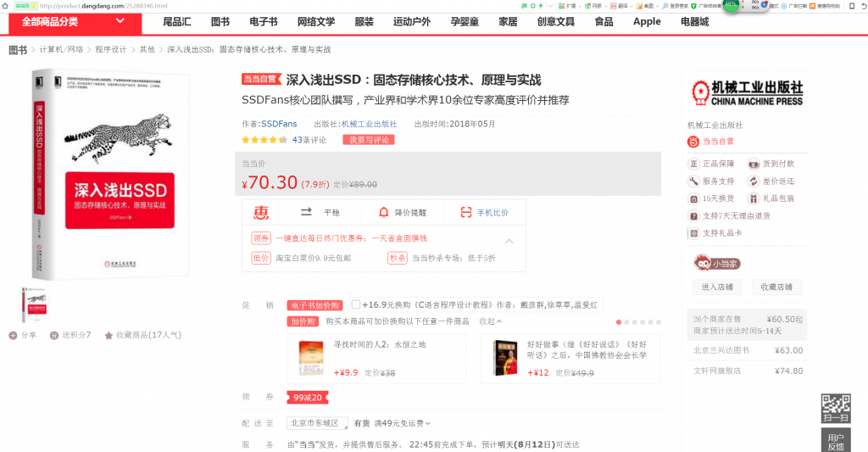This screenshot has width=868, height=452.
Task: Open the 文轩网旗舰店 seller link
Action: (717, 371)
